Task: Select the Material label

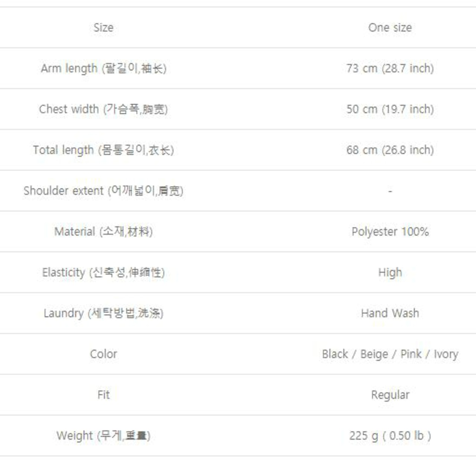Action: pyautogui.click(x=103, y=232)
